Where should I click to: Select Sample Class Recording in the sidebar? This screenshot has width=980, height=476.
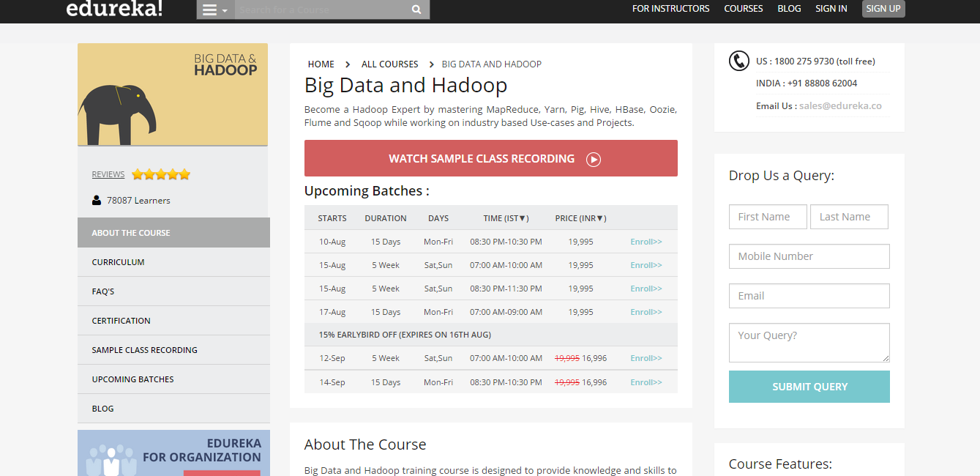pyautogui.click(x=173, y=350)
